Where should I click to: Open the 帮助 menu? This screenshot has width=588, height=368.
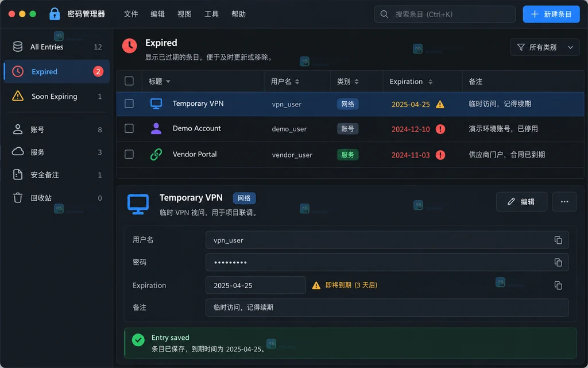pyautogui.click(x=238, y=14)
